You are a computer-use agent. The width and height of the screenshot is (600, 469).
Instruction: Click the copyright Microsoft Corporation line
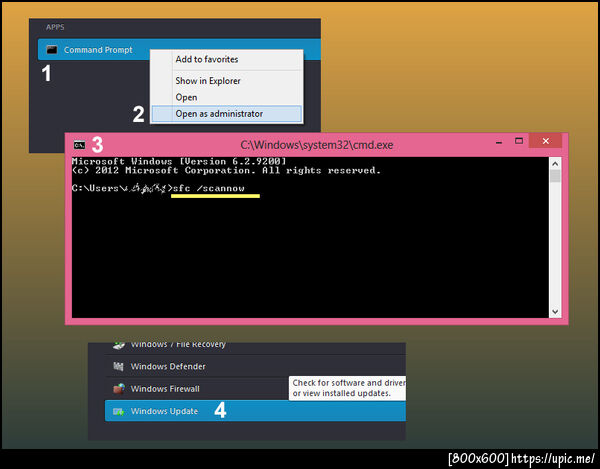(226, 170)
